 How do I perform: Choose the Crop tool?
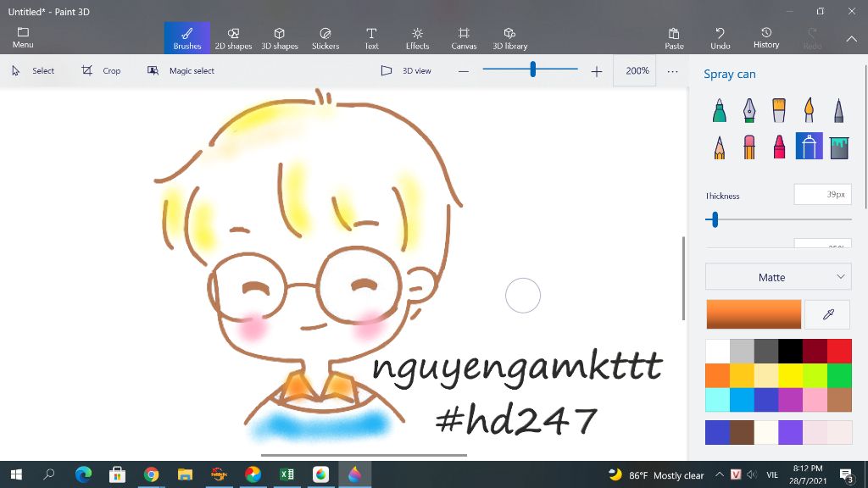click(102, 71)
